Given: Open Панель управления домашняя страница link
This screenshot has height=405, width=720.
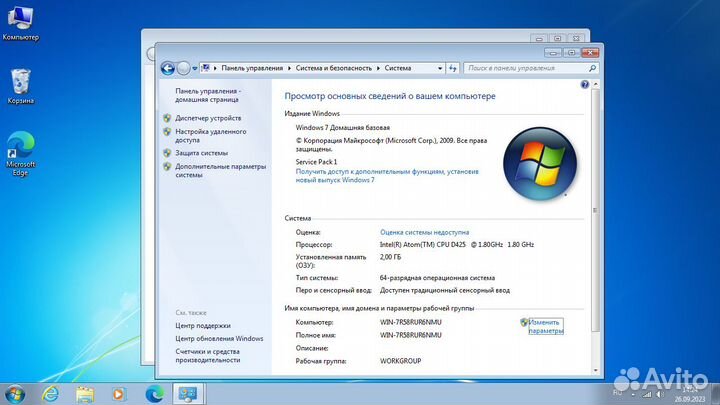Looking at the screenshot, I should pos(208,95).
